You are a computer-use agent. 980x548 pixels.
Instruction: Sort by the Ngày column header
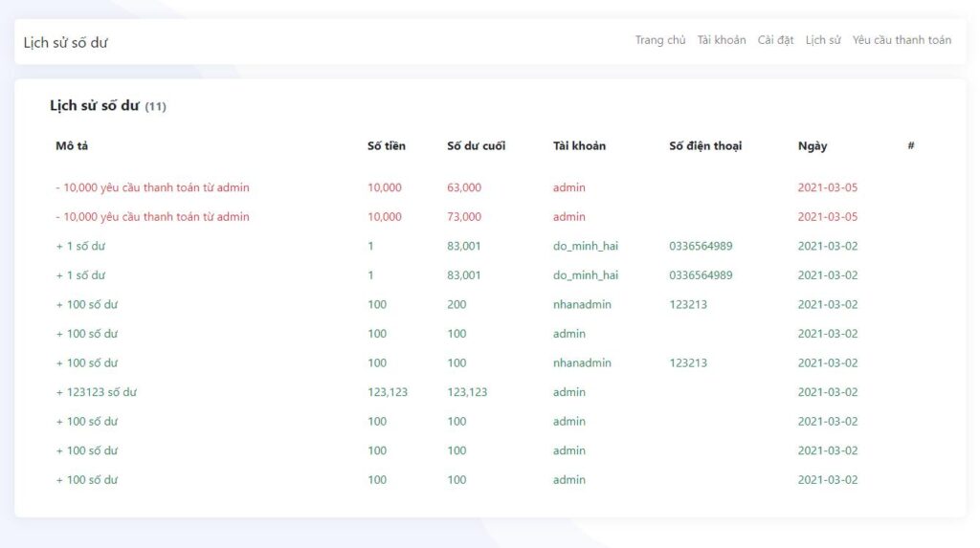tap(813, 146)
